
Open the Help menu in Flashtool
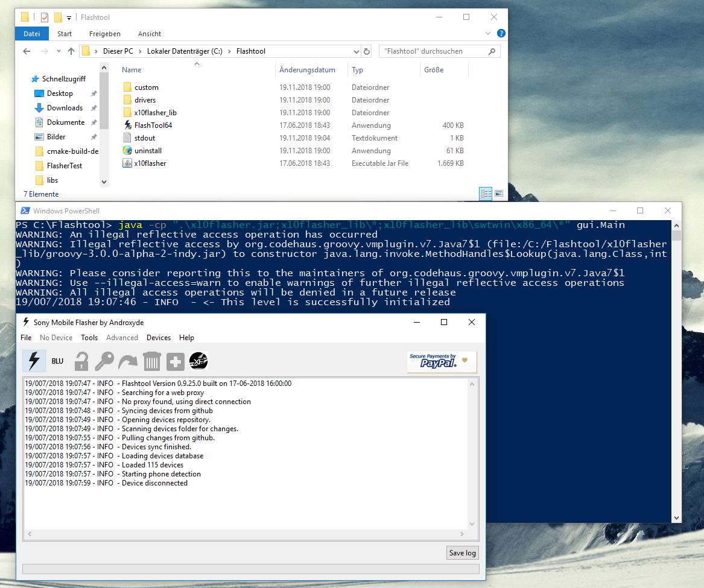pos(187,338)
